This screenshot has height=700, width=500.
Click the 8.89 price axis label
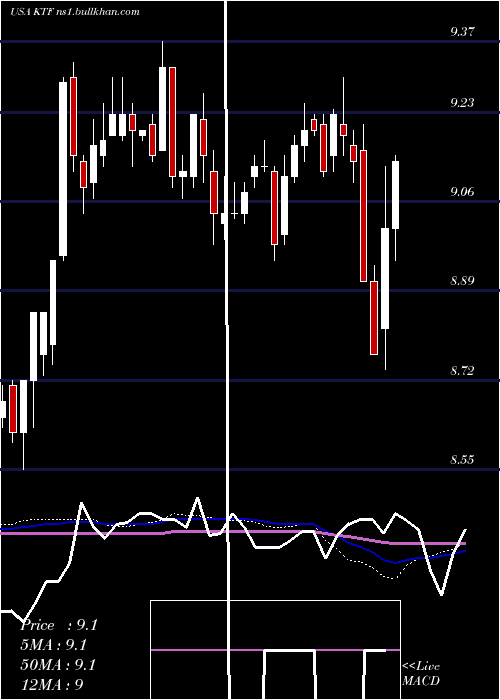tap(462, 281)
